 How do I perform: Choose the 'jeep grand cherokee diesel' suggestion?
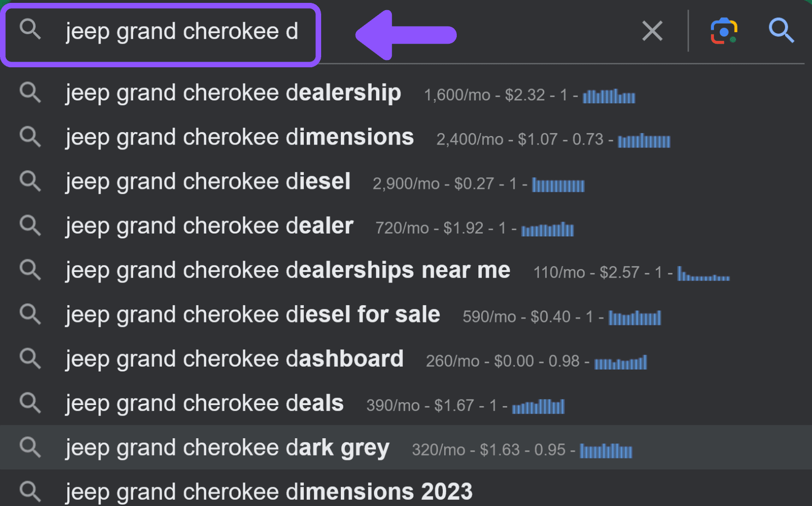click(x=406, y=182)
